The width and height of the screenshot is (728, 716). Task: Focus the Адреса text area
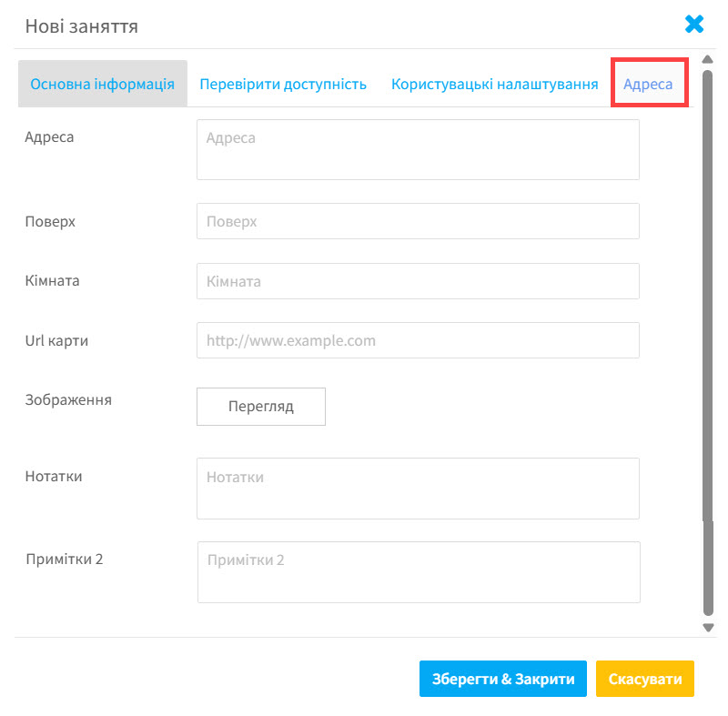point(418,149)
